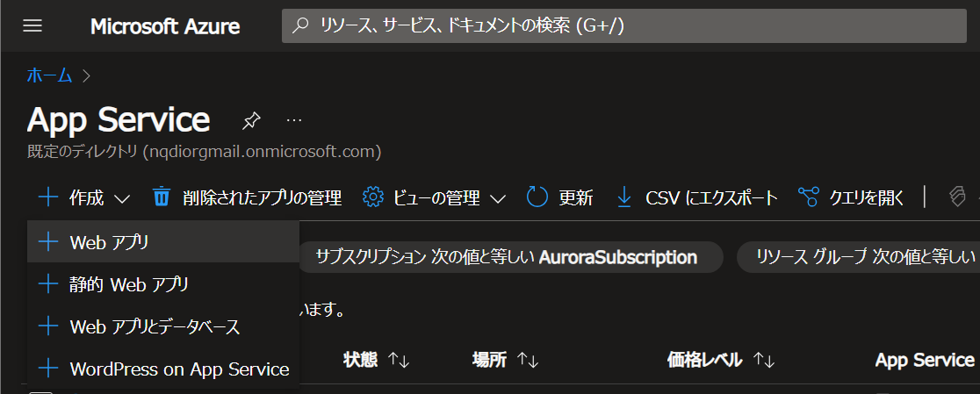Select Web アプリ from create menu
The image size is (980, 394).
[x=110, y=241]
